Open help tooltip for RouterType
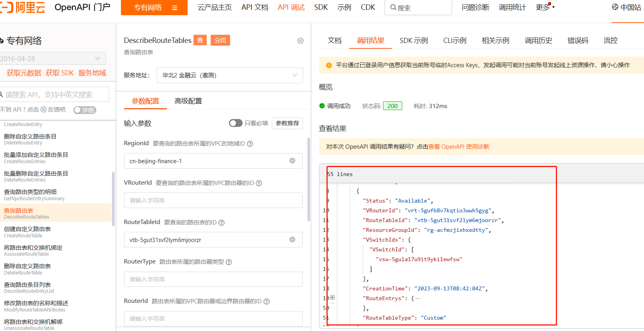Screen dimensions: 644x331 coord(229,262)
